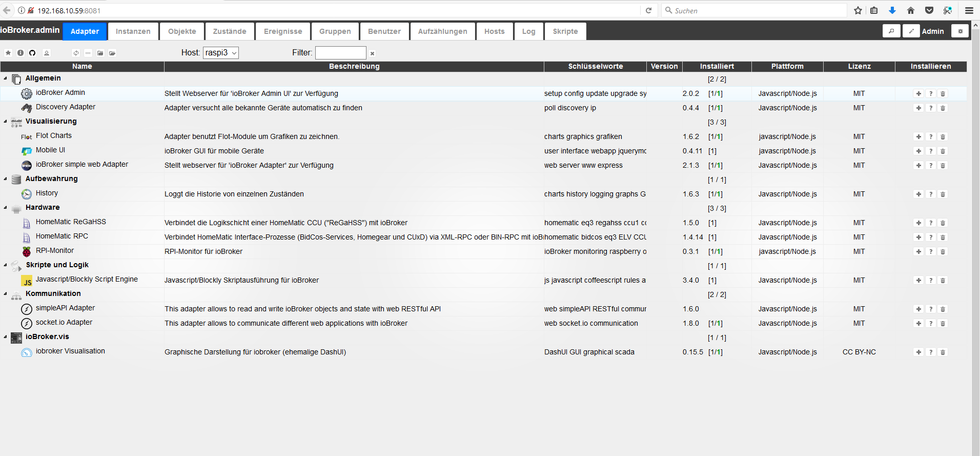
Task: Collapse the Visualisierung group
Action: point(6,122)
